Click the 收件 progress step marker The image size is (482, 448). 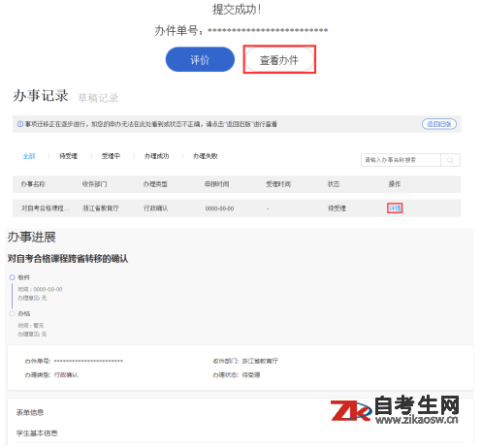point(13,277)
